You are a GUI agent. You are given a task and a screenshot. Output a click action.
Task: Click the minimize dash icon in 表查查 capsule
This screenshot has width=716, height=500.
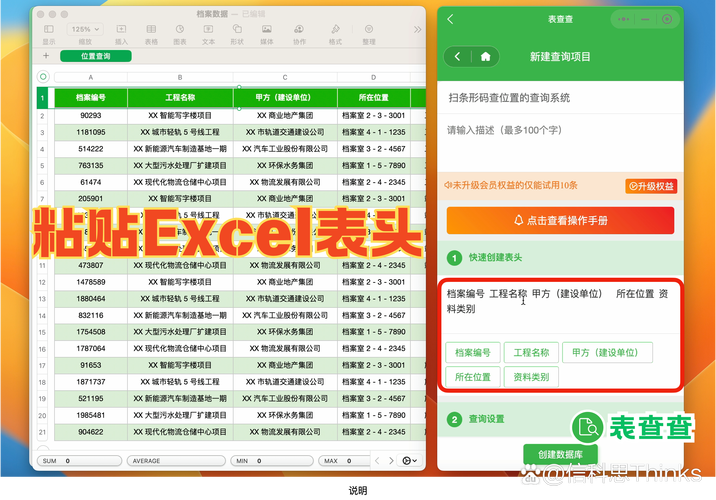click(645, 19)
